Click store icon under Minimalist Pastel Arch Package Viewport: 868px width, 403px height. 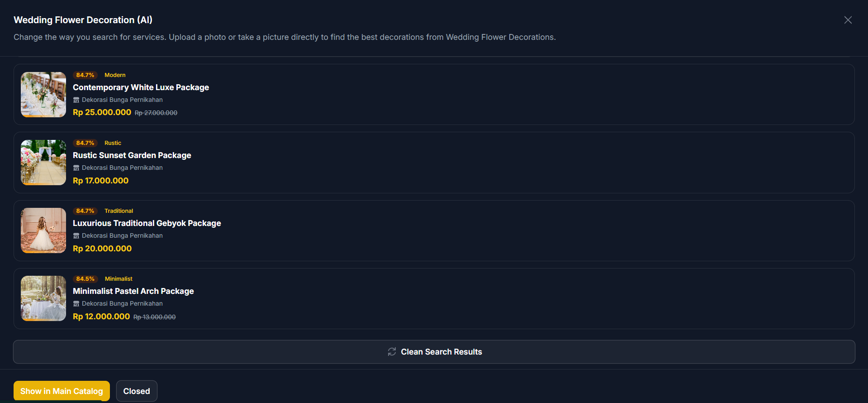76,304
